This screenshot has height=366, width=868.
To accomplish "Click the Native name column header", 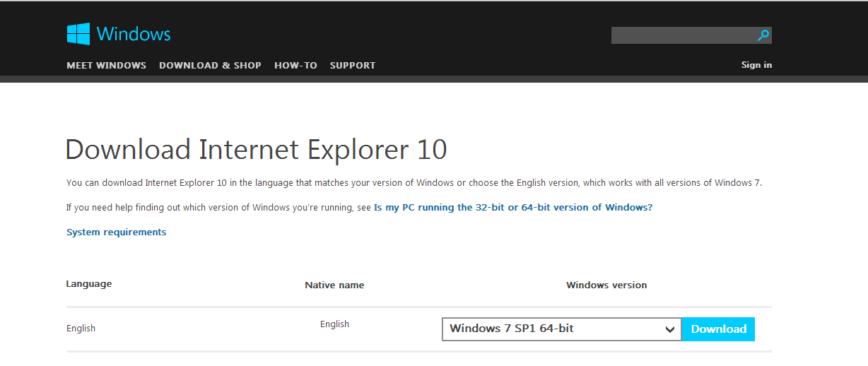I will click(x=334, y=285).
